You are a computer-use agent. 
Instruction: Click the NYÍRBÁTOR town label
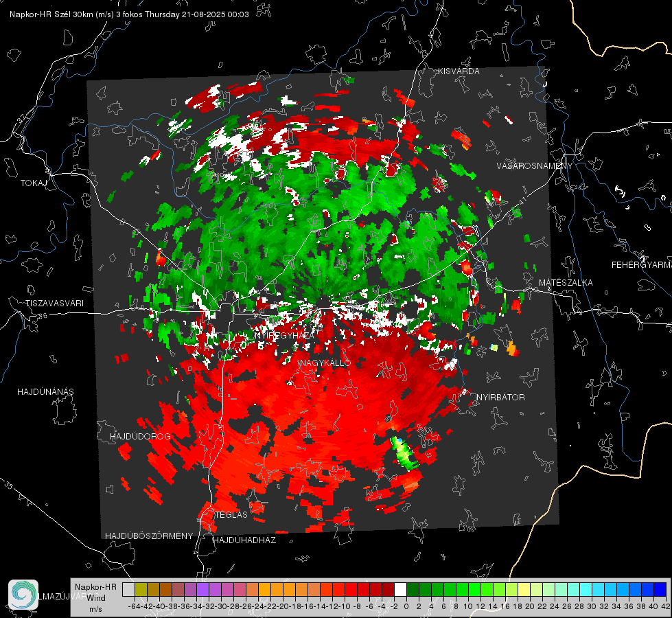click(500, 398)
